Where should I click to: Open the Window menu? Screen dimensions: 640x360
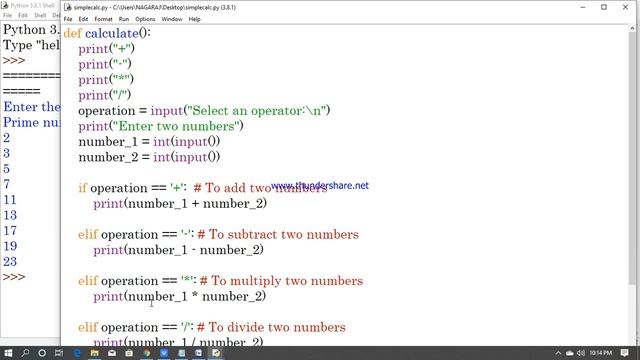172,19
